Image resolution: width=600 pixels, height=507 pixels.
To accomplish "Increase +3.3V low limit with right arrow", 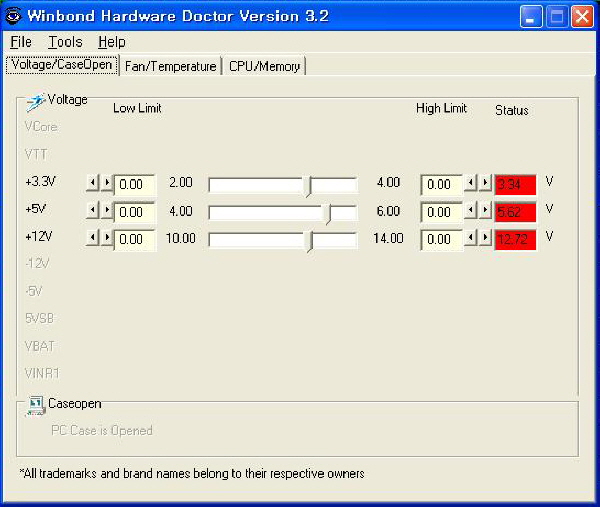I will 107,183.
